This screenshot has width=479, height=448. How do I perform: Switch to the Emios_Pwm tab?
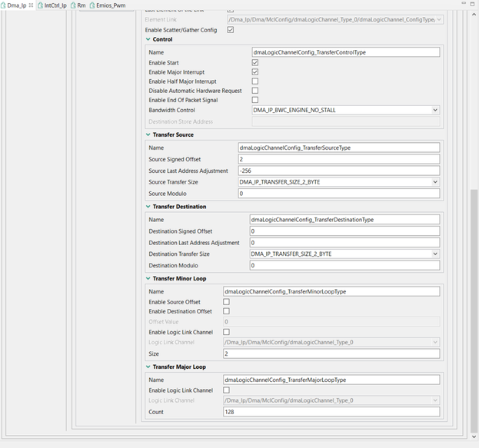(x=111, y=5)
